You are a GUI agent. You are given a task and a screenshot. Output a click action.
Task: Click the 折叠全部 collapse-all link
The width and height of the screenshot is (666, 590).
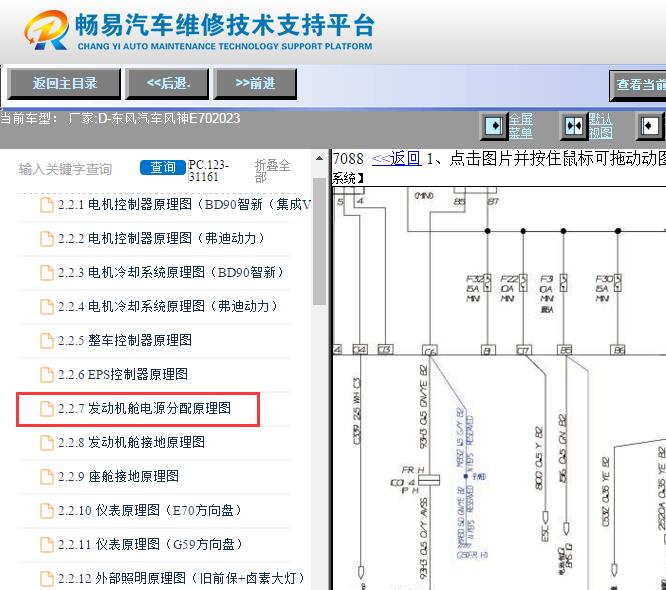(272, 171)
